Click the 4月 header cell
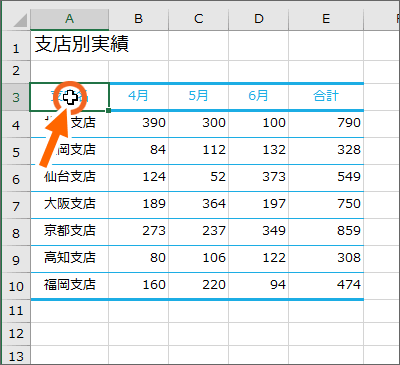 coord(139,97)
